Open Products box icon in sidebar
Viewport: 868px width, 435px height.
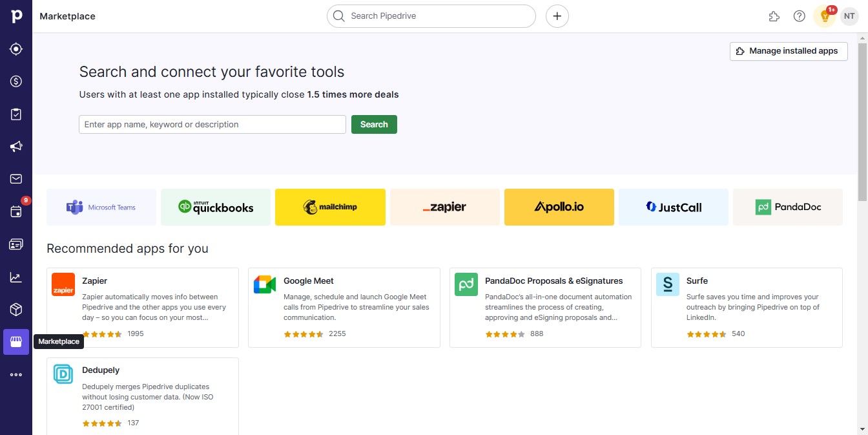click(16, 310)
